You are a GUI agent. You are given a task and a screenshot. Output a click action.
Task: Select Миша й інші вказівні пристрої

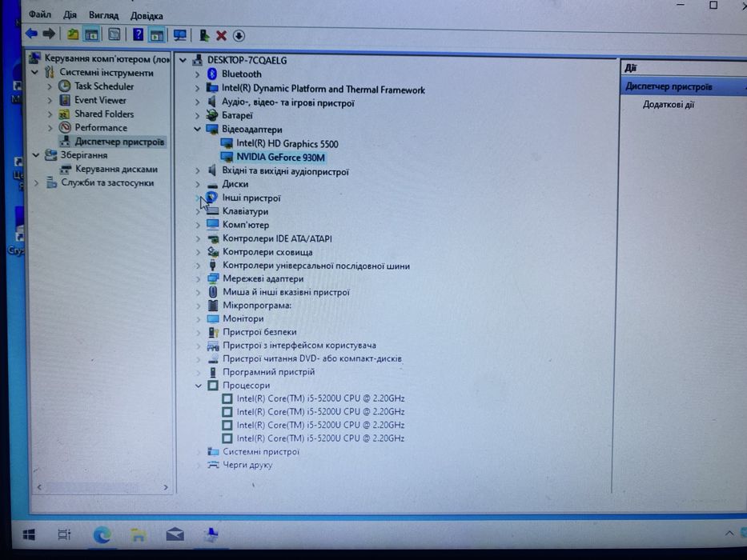[286, 292]
